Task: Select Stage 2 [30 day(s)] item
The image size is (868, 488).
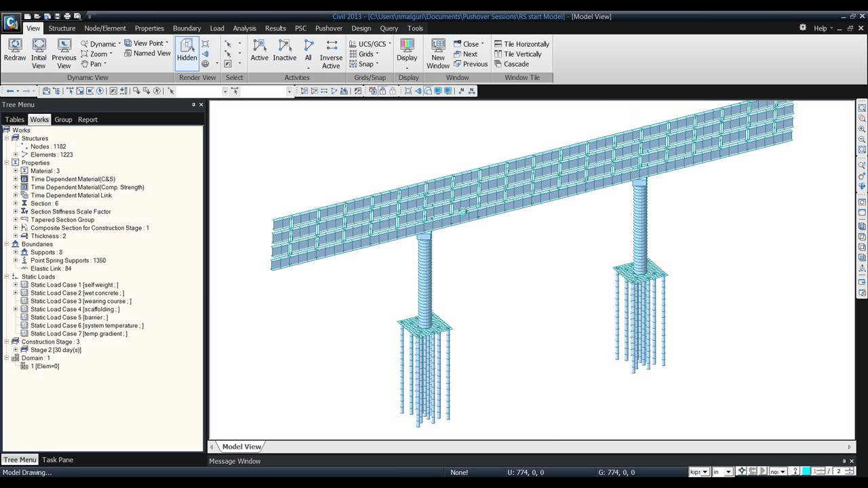Action: click(x=56, y=350)
